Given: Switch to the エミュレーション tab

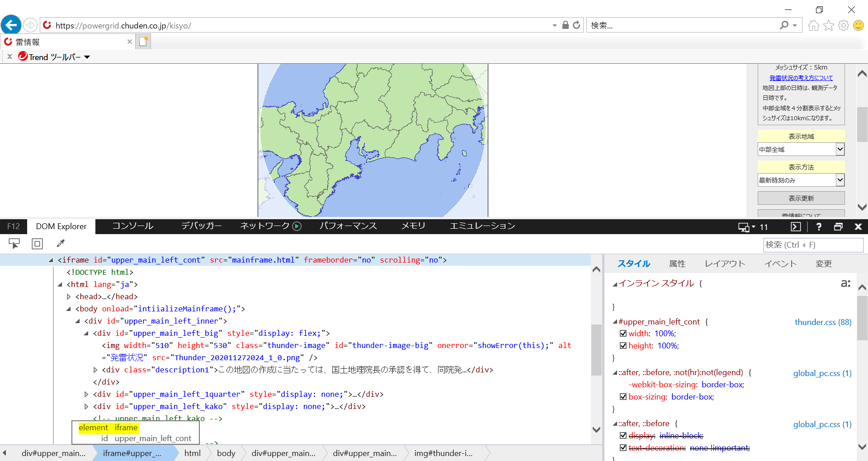Looking at the screenshot, I should [x=482, y=226].
